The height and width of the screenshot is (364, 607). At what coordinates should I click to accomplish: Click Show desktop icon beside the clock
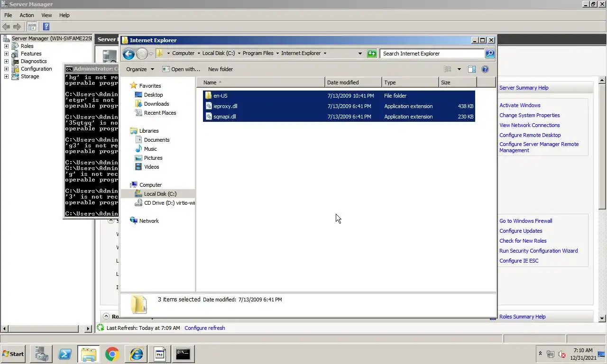[601, 354]
